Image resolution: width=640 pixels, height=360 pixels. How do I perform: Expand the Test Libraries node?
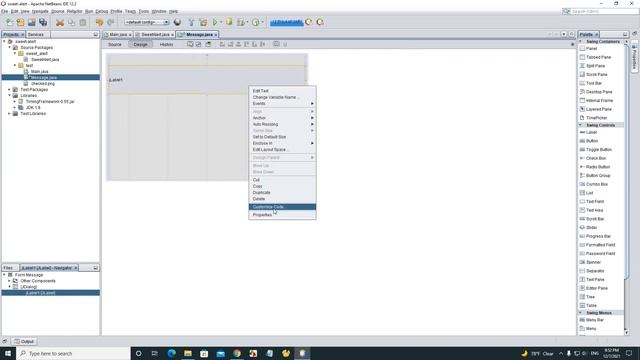[9, 113]
